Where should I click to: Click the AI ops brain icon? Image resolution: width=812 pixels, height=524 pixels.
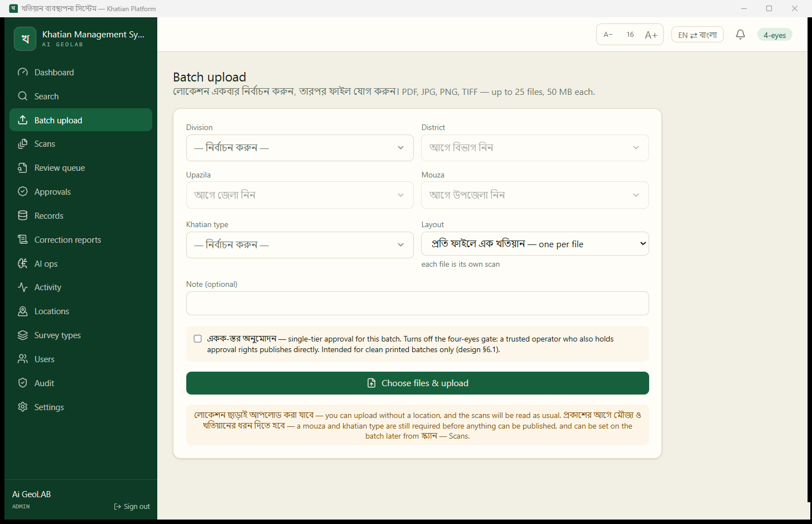(x=23, y=263)
